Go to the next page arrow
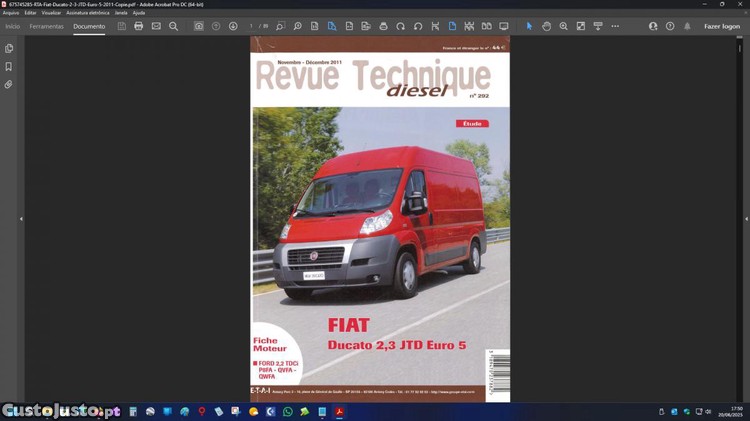 tap(233, 26)
